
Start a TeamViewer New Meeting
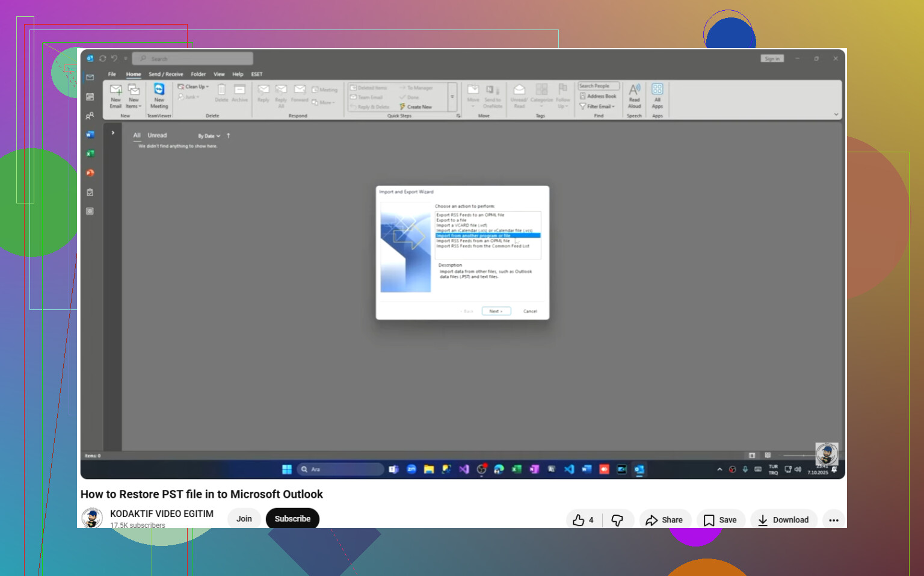point(159,96)
